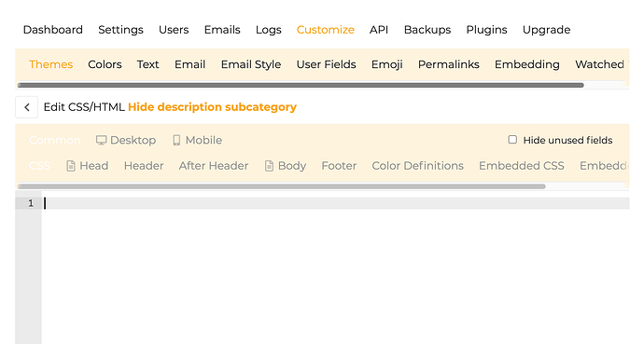Click the phone icon beside Mobile
This screenshot has width=644, height=344.
[176, 140]
